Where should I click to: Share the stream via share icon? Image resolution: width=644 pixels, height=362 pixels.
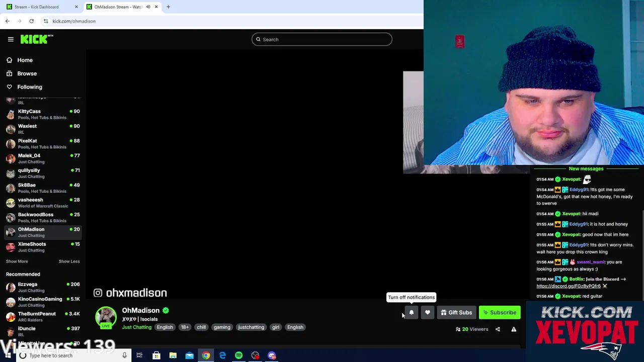click(x=498, y=329)
